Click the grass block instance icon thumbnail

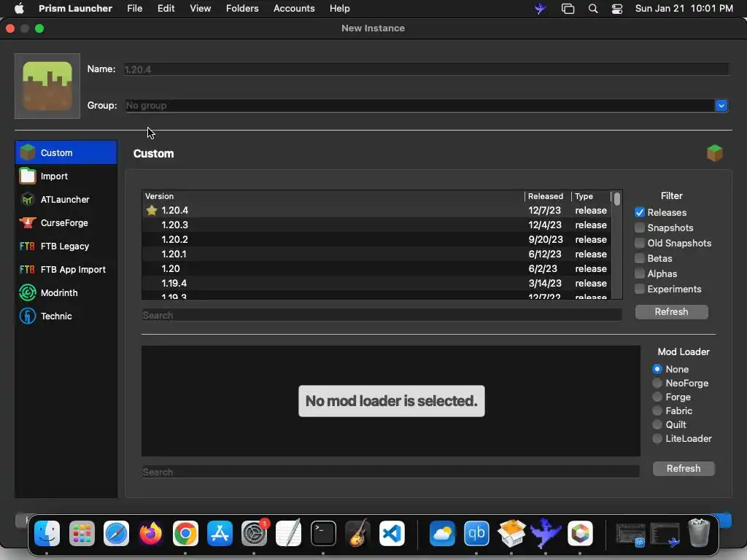click(47, 86)
